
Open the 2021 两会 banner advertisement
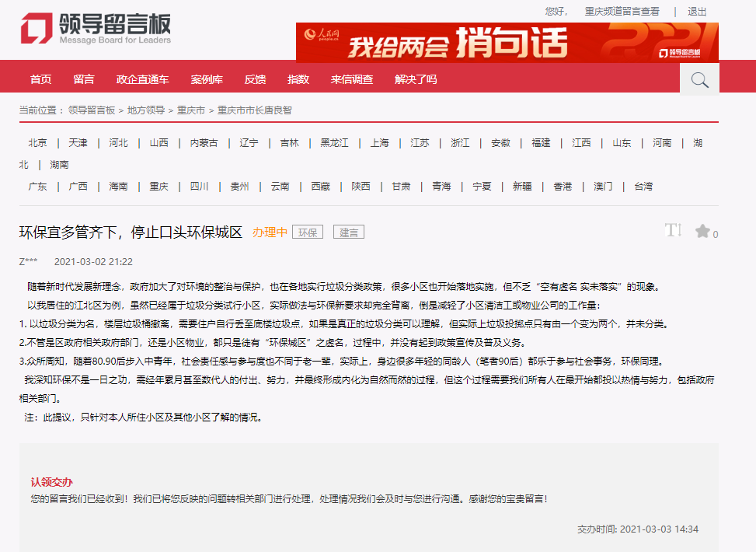[x=507, y=42]
